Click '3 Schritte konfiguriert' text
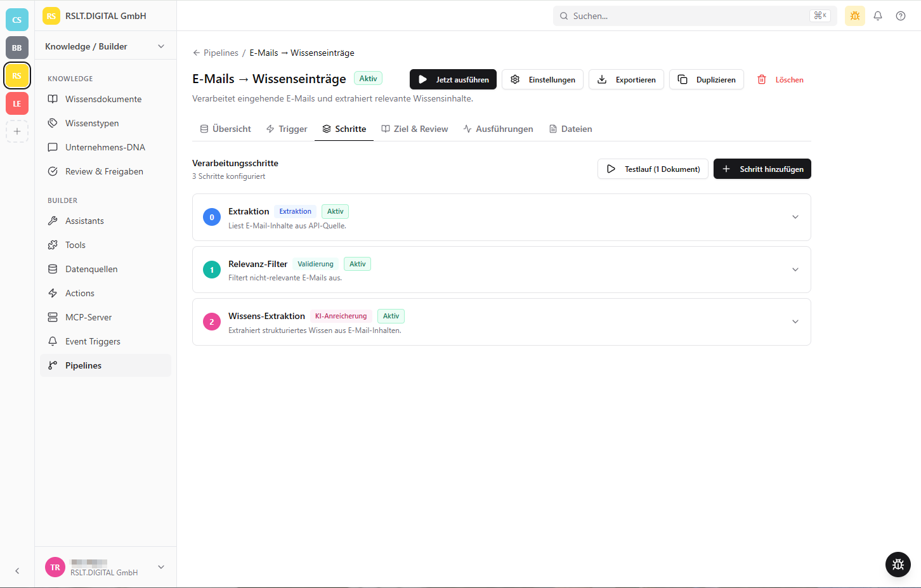This screenshot has width=921, height=588. pos(228,176)
